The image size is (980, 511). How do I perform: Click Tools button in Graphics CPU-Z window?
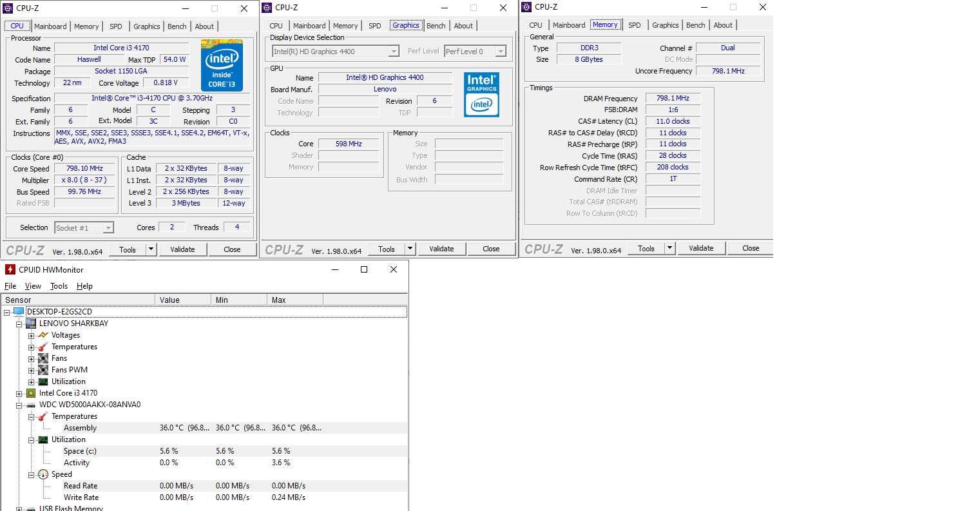pos(387,249)
